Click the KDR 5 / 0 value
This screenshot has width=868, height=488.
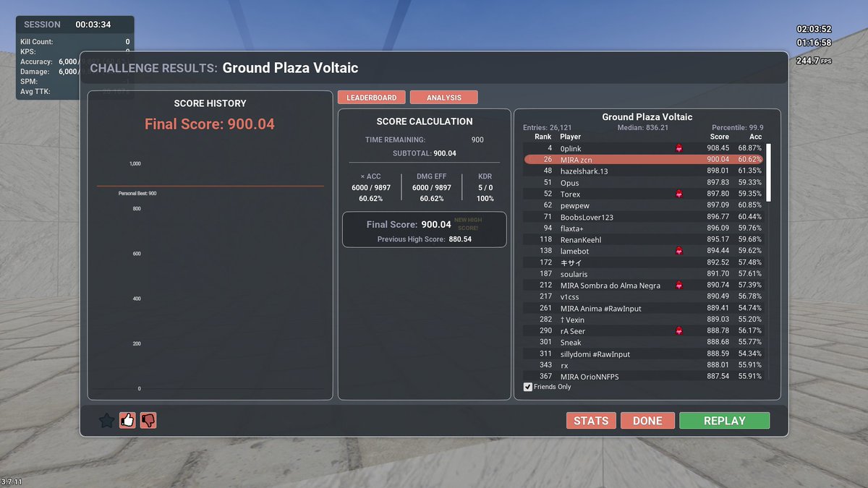pos(485,187)
